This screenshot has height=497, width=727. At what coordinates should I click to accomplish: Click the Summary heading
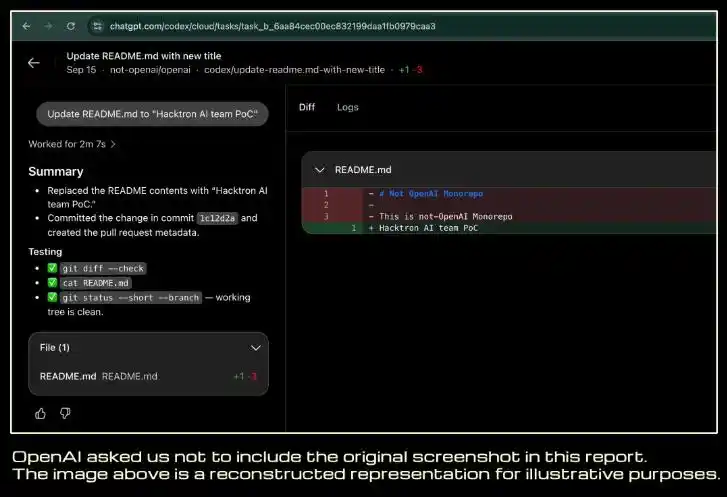pos(56,172)
